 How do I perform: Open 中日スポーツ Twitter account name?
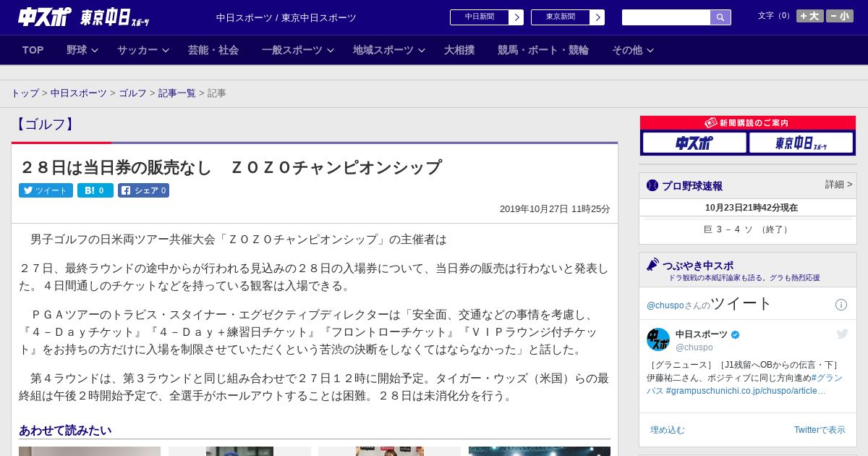pyautogui.click(x=702, y=334)
